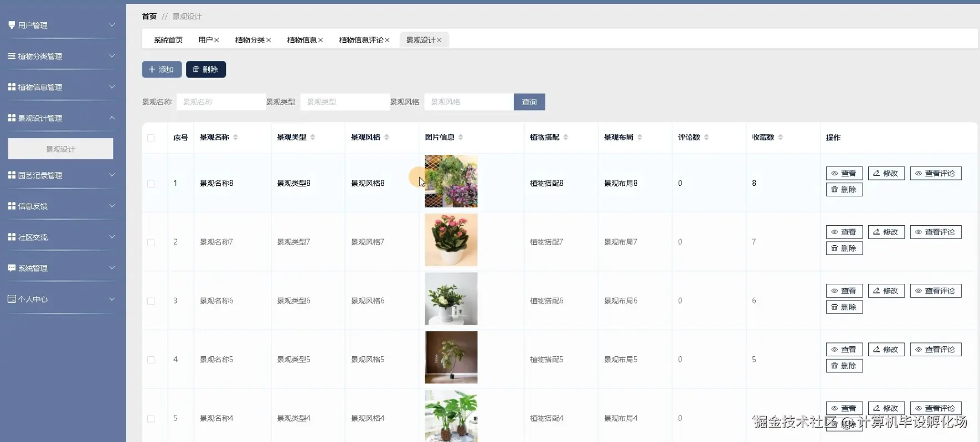The width and height of the screenshot is (980, 442).
Task: Click the 信息反馈 grid icon
Action: coord(12,206)
